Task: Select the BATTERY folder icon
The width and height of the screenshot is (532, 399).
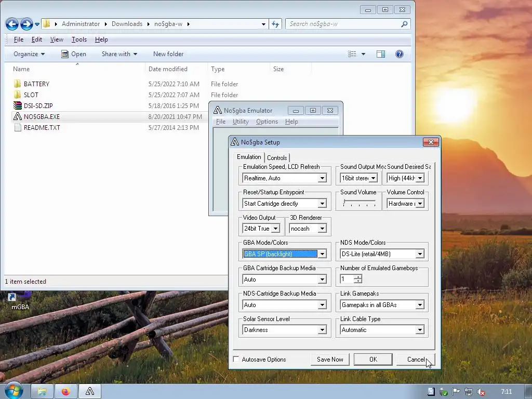Action: (x=17, y=84)
